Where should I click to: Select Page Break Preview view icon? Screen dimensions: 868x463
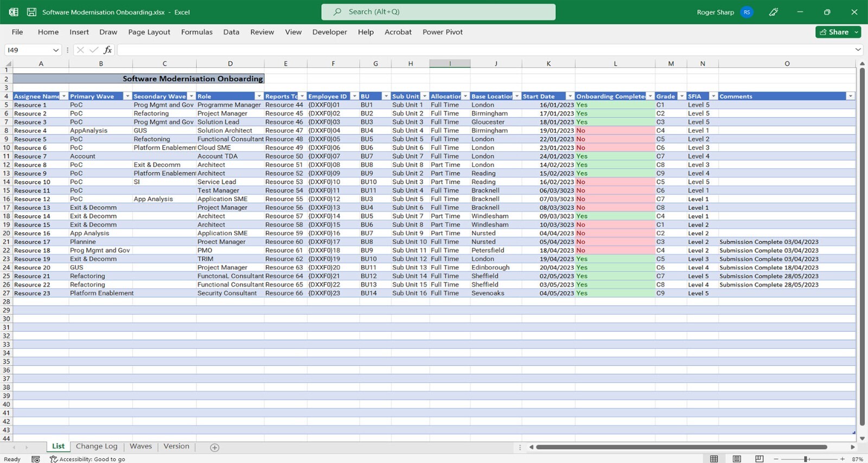click(759, 459)
